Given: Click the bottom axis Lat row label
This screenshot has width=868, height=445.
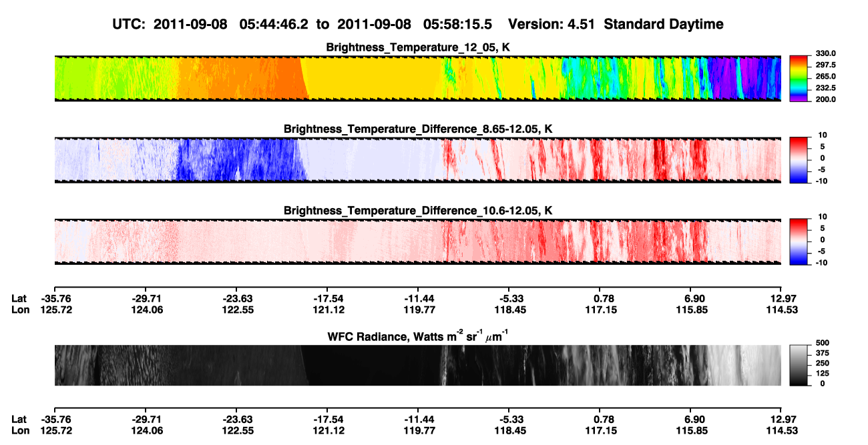Looking at the screenshot, I should tap(19, 419).
